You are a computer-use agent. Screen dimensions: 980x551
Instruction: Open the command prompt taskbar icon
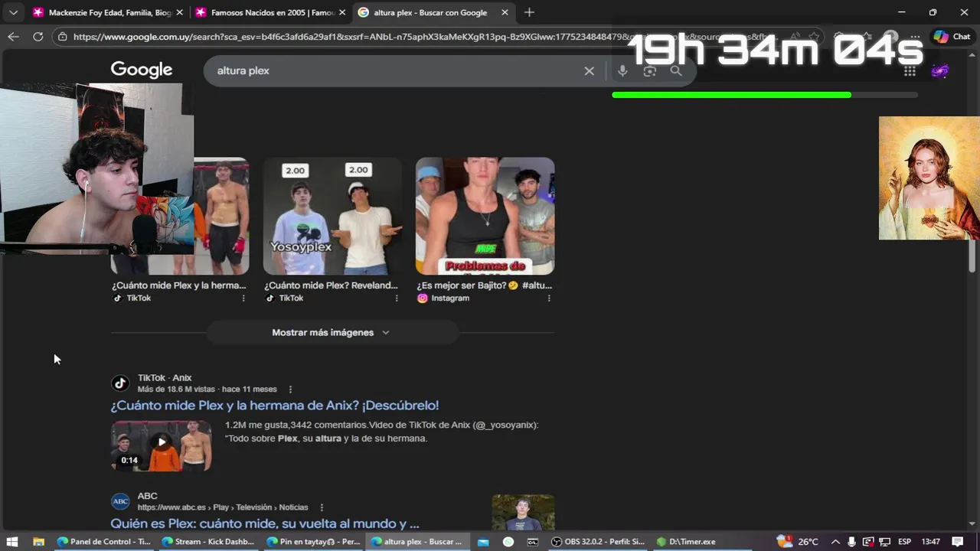532,541
